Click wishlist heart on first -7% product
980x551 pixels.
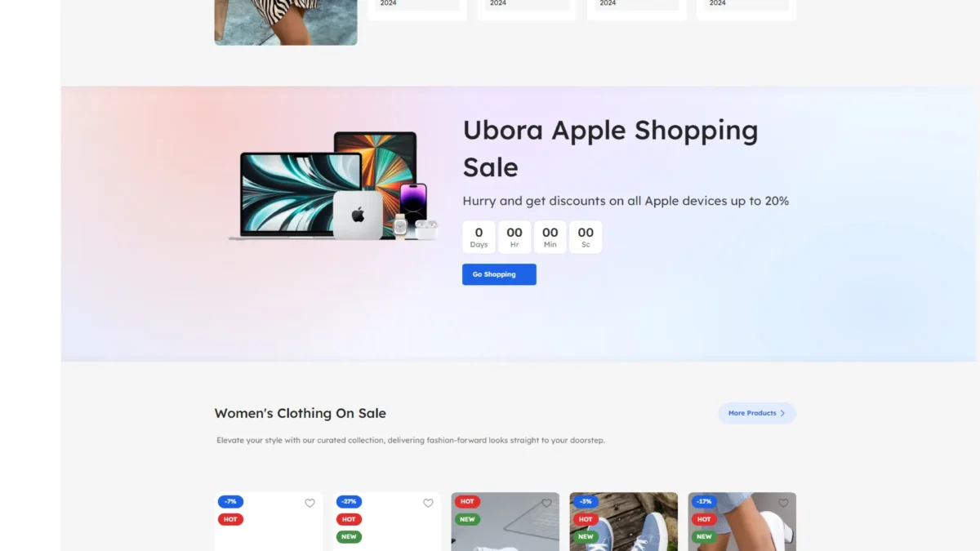click(310, 503)
